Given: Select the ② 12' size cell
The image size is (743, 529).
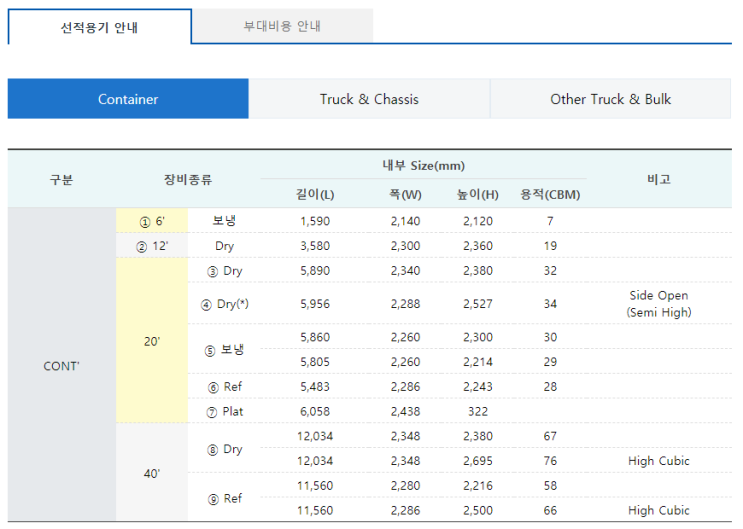Looking at the screenshot, I should pos(152,246).
